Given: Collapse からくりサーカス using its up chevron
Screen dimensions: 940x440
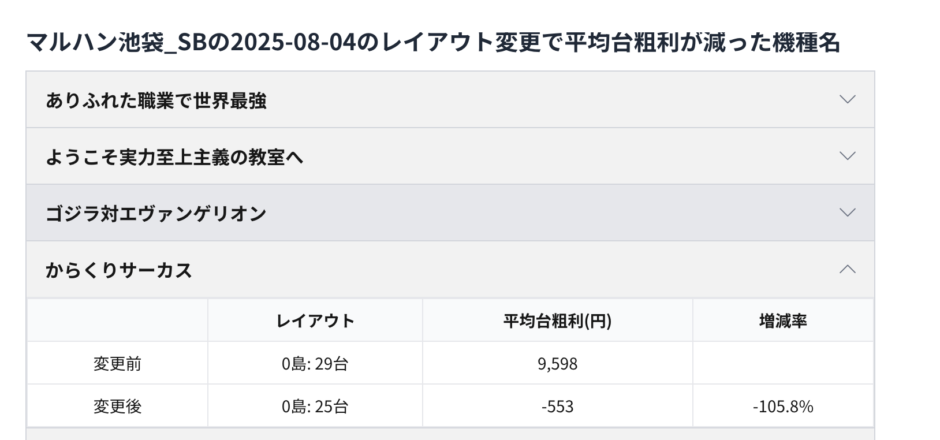Looking at the screenshot, I should coord(847,269).
